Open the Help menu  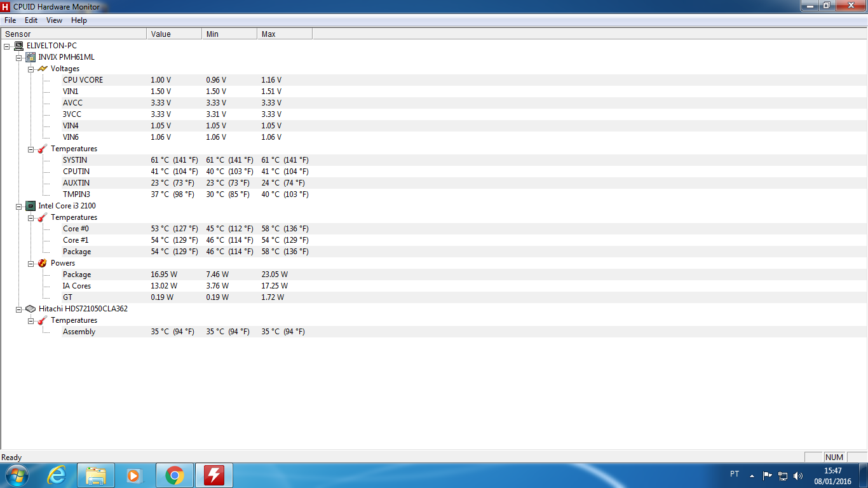[x=79, y=20]
